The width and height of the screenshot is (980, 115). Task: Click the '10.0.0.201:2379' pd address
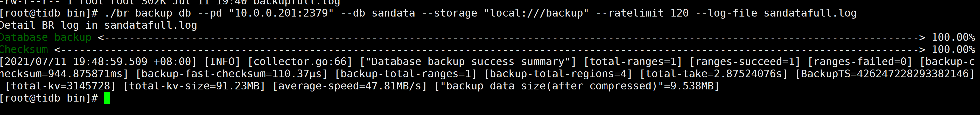(281, 13)
